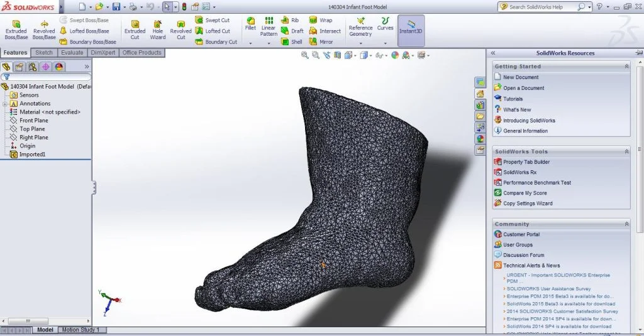Click Zoom to Fit in view toolbar

point(305,55)
